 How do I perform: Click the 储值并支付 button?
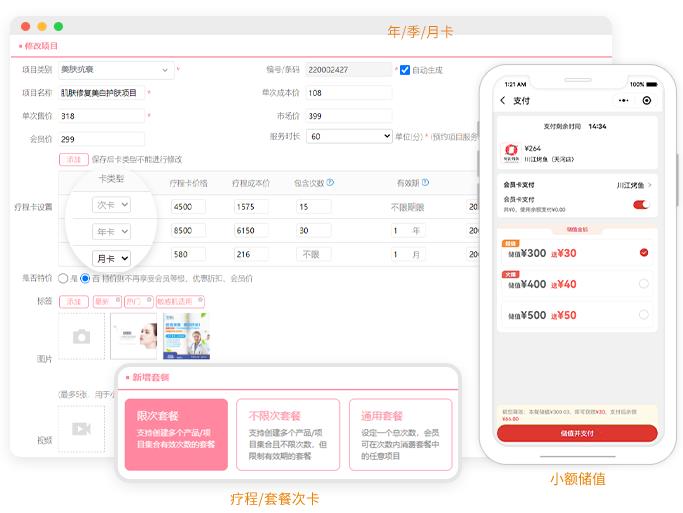point(577,434)
